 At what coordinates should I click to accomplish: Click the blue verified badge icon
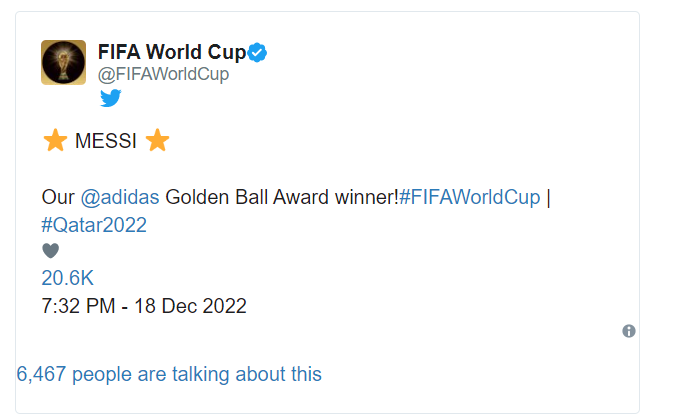click(x=257, y=53)
